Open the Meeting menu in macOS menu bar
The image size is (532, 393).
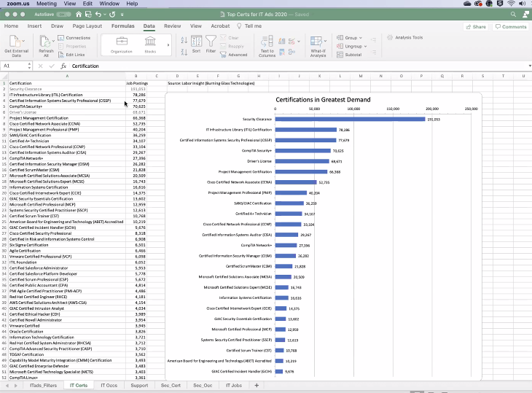coord(47,4)
